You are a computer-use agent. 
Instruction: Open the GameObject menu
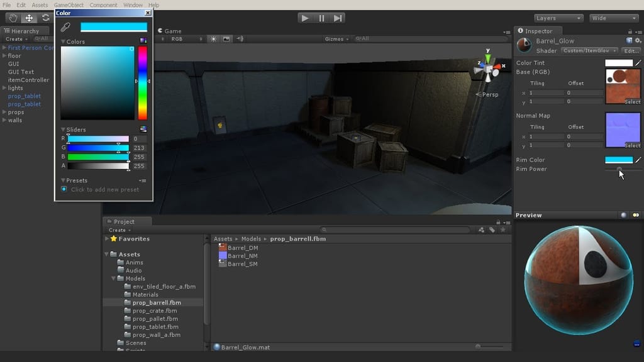69,5
